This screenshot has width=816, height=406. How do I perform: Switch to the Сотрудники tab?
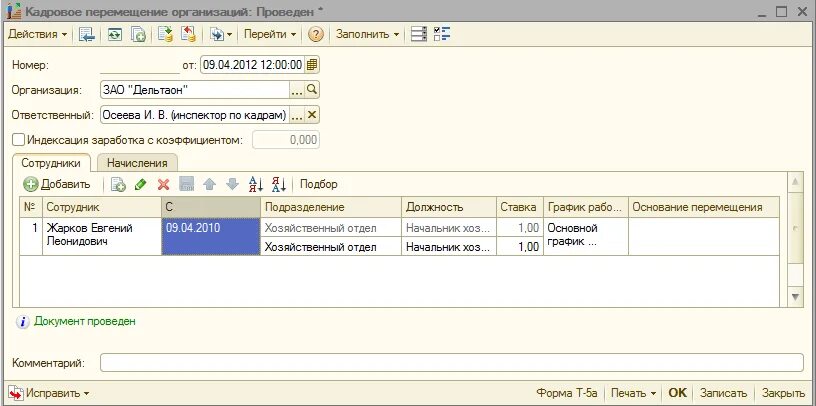pos(51,163)
